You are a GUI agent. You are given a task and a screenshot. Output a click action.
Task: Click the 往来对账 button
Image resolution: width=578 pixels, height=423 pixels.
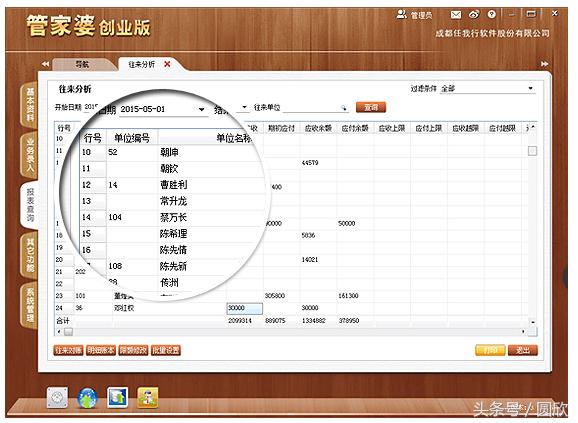coord(69,350)
